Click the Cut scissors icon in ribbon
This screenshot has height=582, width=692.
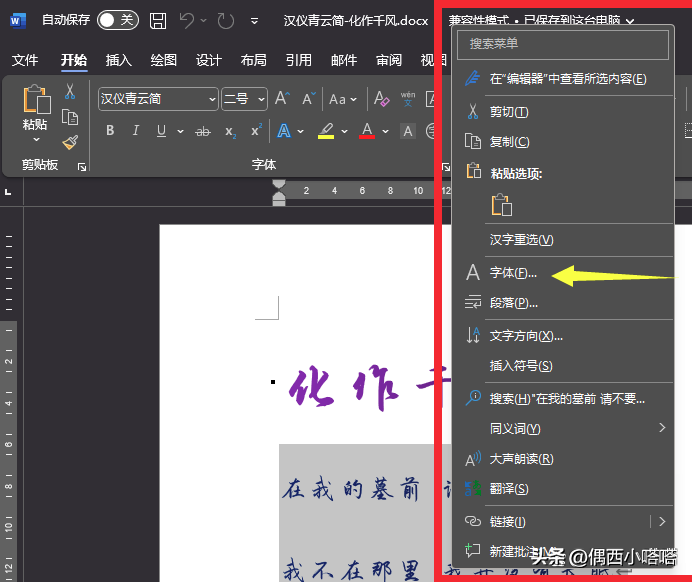click(70, 92)
